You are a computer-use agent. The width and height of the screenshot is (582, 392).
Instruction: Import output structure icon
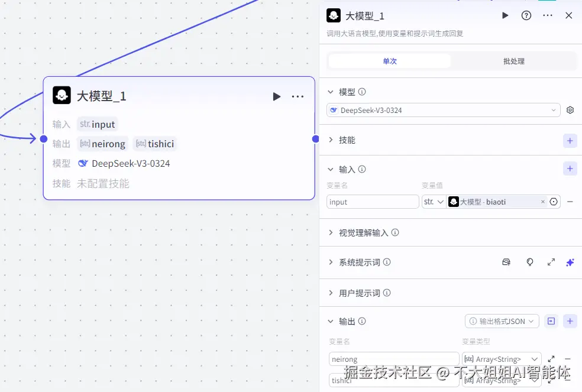click(551, 321)
